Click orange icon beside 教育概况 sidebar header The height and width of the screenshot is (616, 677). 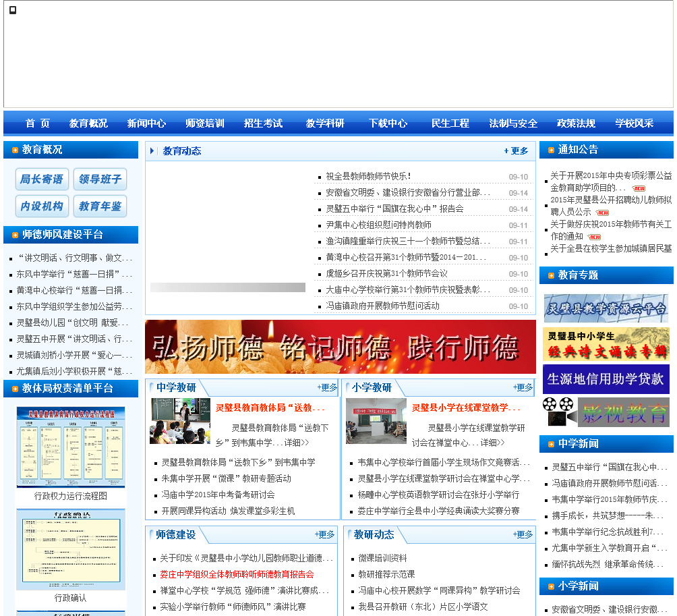[15, 150]
